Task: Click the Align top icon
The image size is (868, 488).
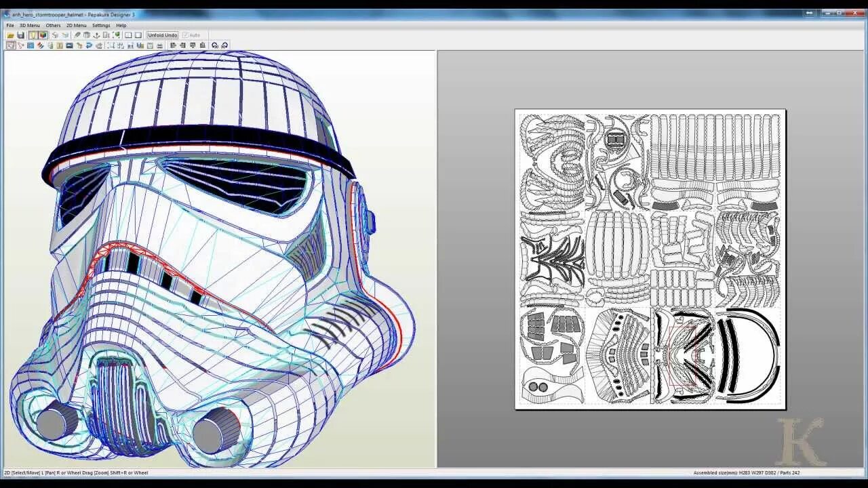Action: (x=193, y=45)
